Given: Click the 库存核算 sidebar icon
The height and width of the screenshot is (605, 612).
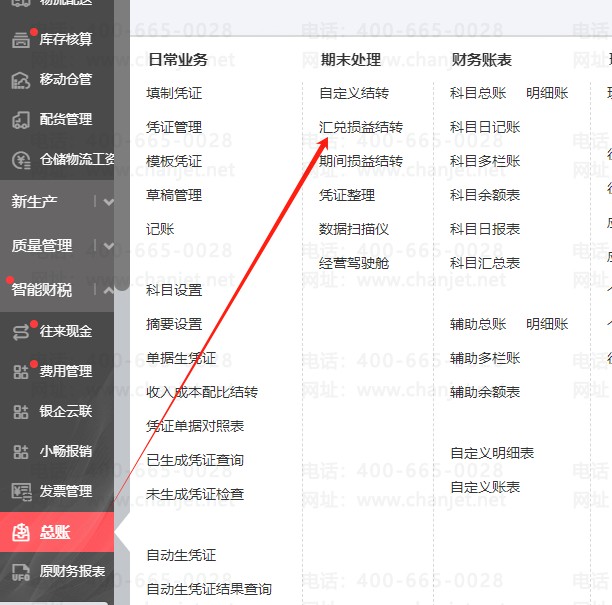Looking at the screenshot, I should (21, 39).
